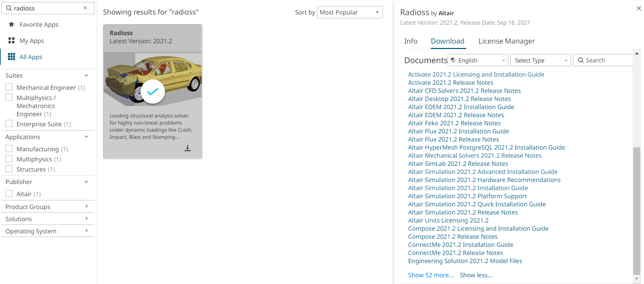Open Favorite Apps star icon
This screenshot has height=284, width=644.
click(11, 24)
